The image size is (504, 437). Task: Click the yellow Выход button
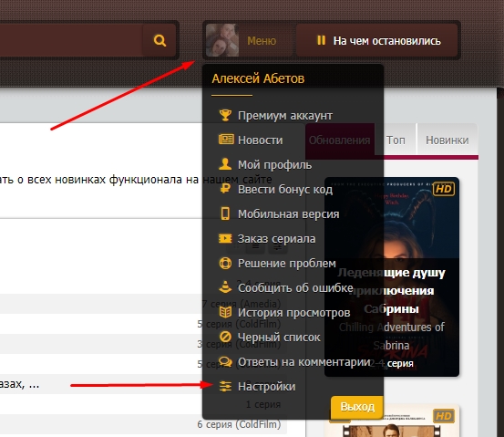[357, 407]
